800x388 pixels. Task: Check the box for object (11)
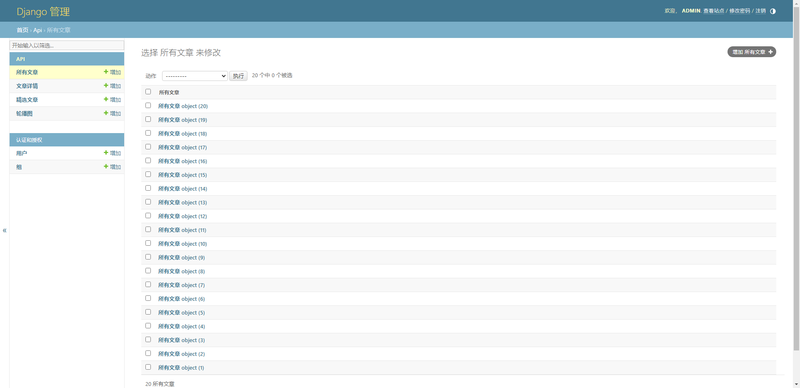click(148, 230)
